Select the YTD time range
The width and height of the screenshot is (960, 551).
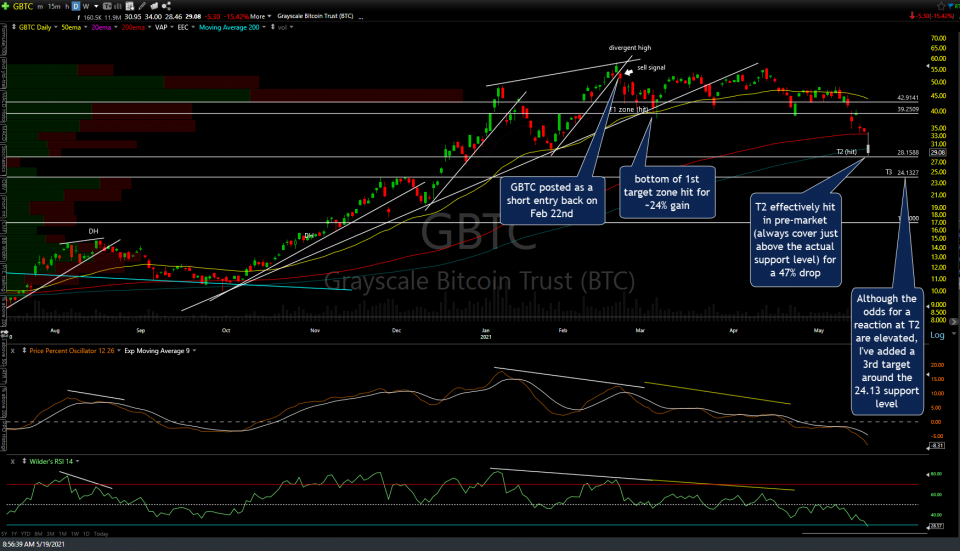[x=26, y=534]
